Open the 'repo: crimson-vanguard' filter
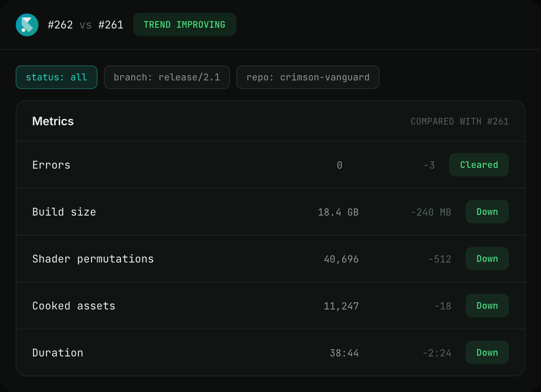The width and height of the screenshot is (541, 392). coord(308,77)
